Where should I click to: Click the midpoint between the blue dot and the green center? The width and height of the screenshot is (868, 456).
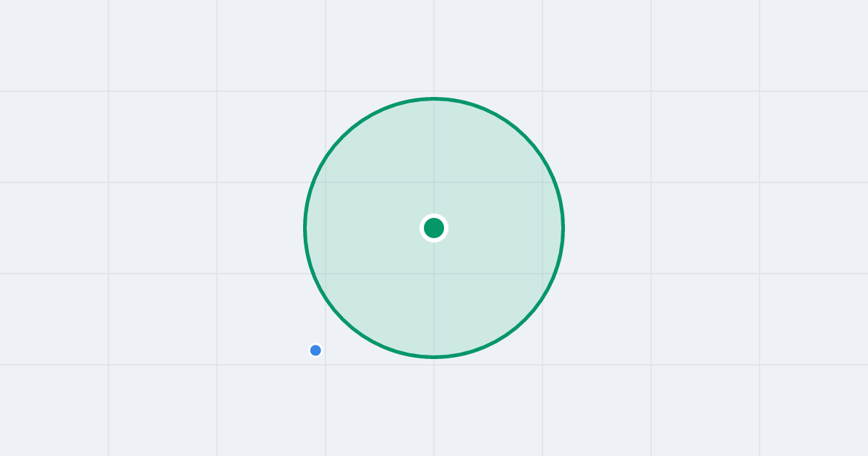click(375, 290)
